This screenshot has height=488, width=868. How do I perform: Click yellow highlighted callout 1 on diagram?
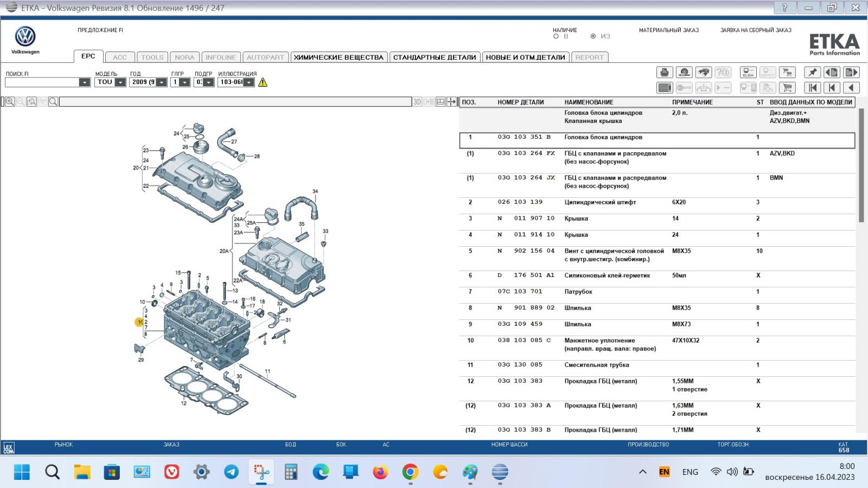pos(139,322)
